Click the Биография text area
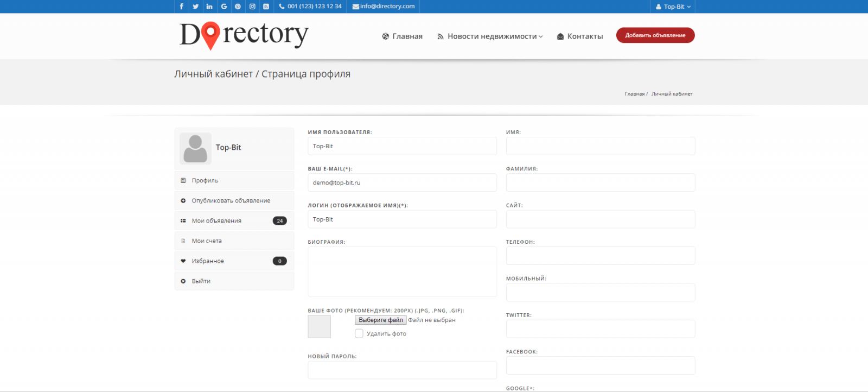This screenshot has height=392, width=868. click(x=402, y=271)
